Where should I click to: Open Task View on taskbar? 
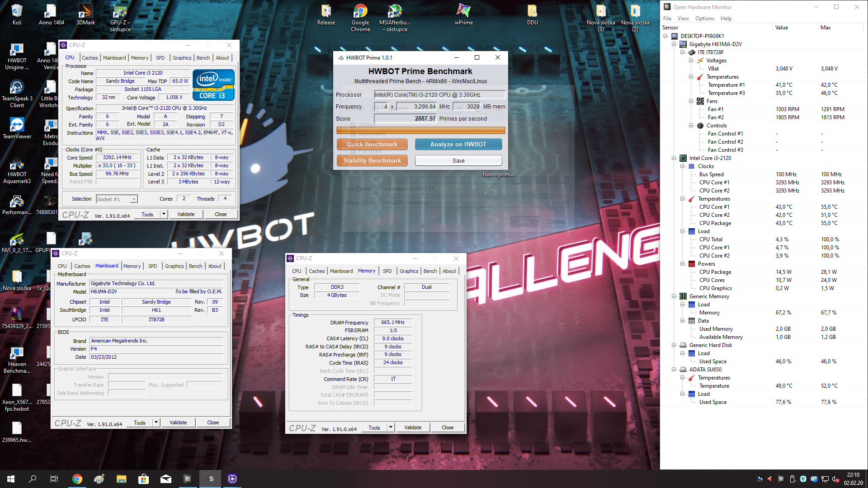pyautogui.click(x=54, y=479)
